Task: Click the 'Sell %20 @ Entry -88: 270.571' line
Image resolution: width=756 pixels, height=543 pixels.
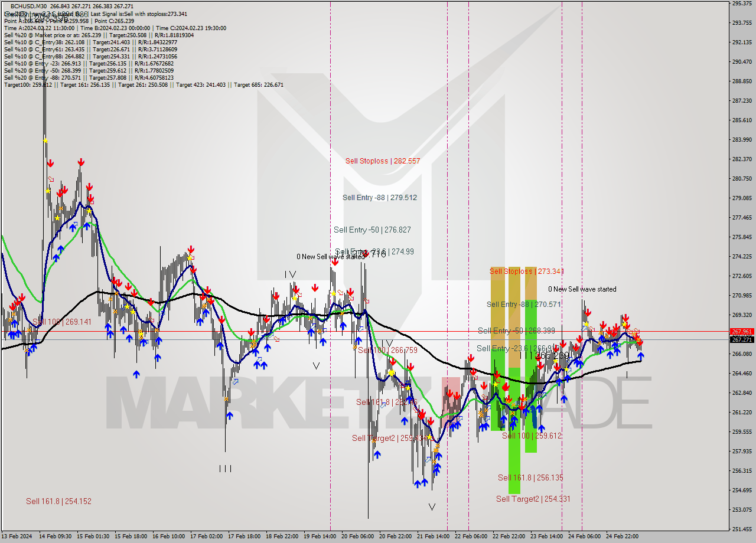Action: (x=89, y=77)
